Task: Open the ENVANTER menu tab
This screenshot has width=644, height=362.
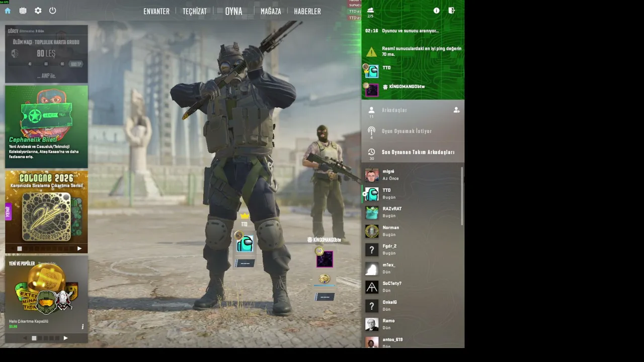Action: (x=156, y=11)
